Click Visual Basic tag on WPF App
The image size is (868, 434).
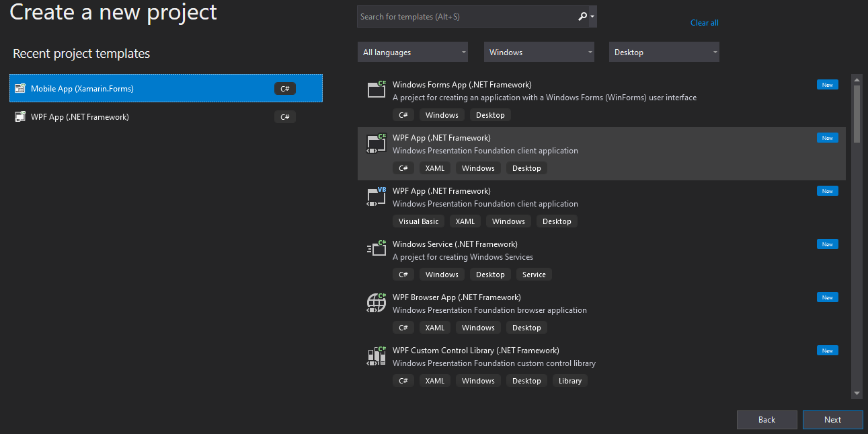point(418,221)
